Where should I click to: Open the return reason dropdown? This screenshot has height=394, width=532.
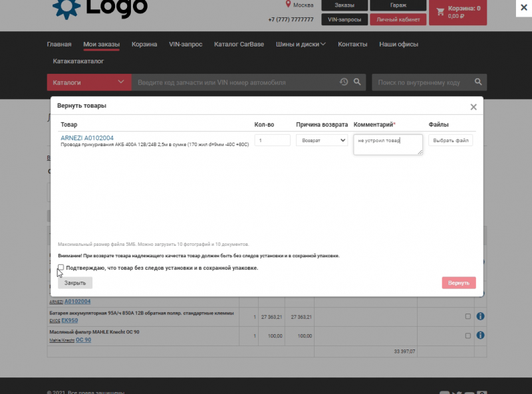point(322,141)
